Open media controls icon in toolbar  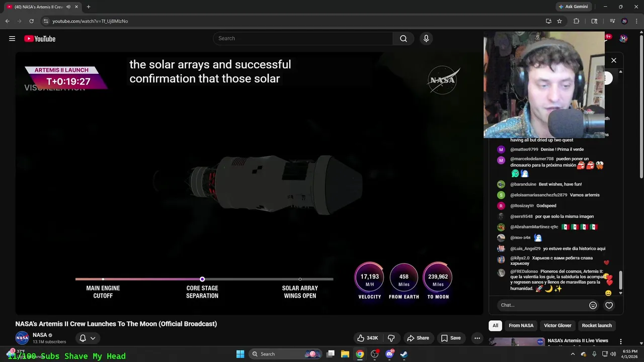(612, 21)
